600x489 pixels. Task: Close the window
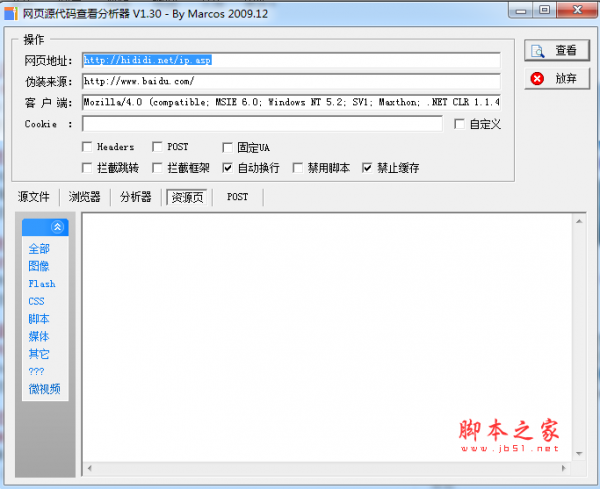coord(577,10)
